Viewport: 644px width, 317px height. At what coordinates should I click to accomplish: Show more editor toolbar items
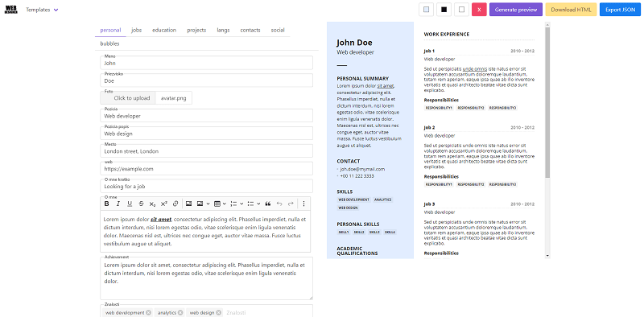[304, 204]
